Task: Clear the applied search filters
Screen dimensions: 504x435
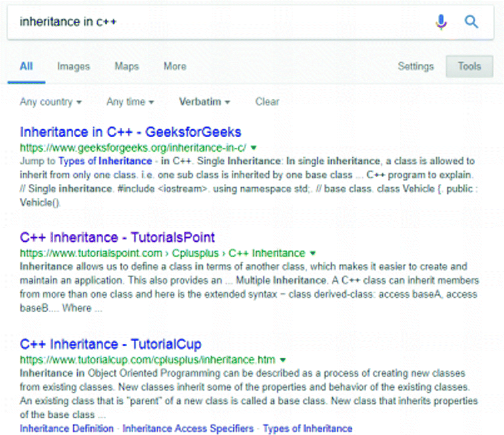Action: tap(267, 102)
